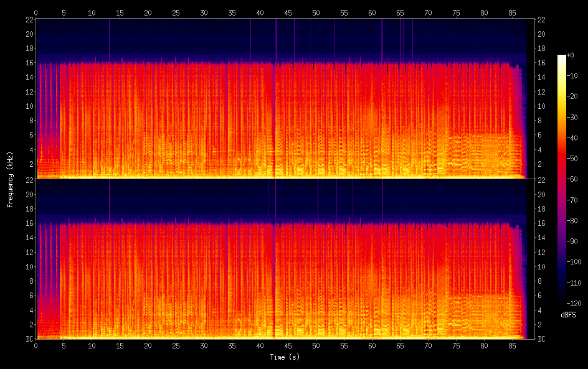Click the 45 second tick on the bottom time axis
This screenshot has height=369, width=588.
pos(288,346)
